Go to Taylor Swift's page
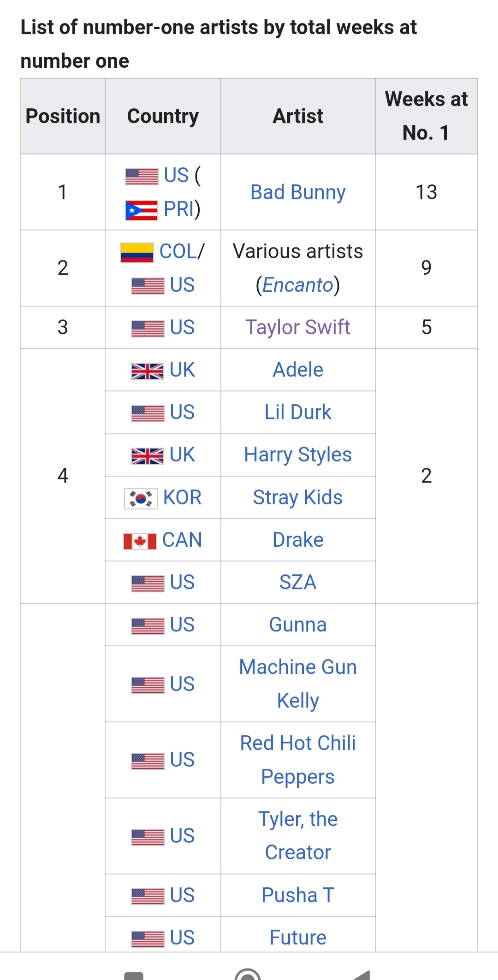 click(298, 327)
